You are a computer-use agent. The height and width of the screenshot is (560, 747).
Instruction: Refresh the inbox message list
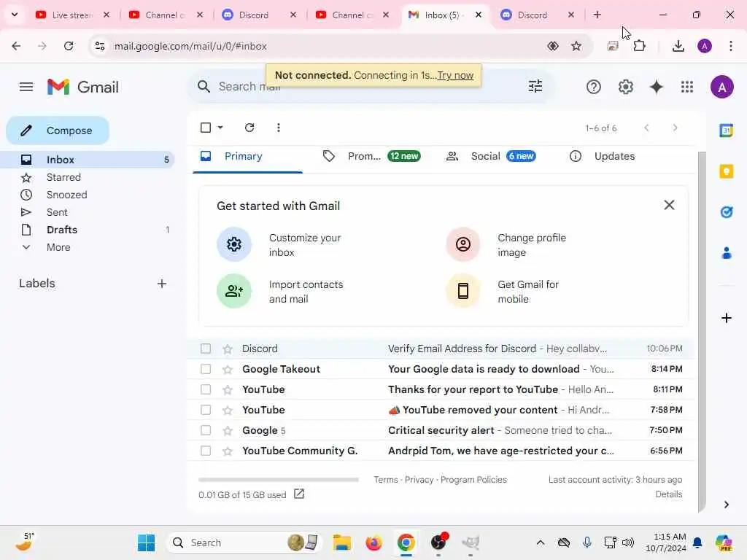(249, 127)
